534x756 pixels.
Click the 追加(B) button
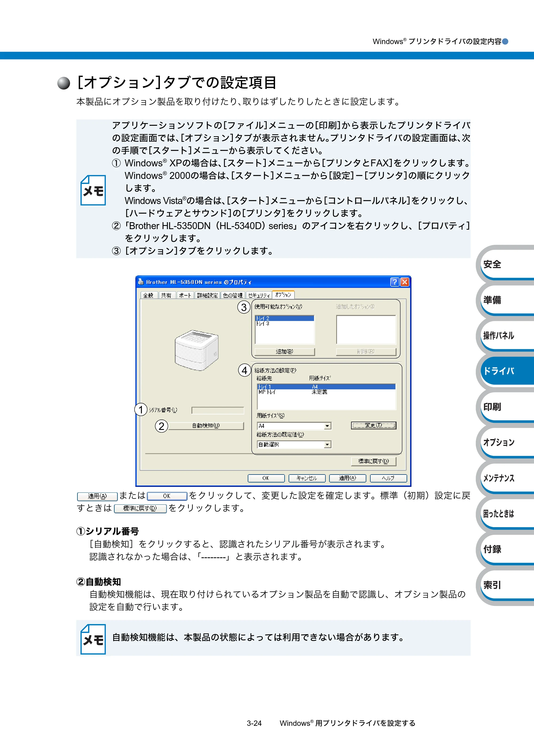click(284, 352)
